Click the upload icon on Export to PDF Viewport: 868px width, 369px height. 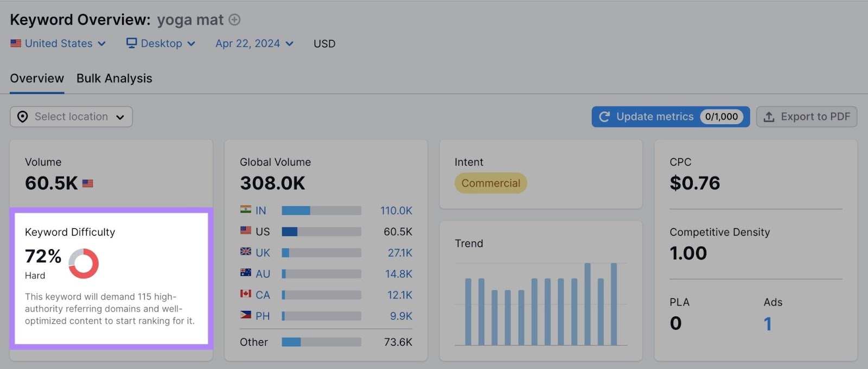769,117
